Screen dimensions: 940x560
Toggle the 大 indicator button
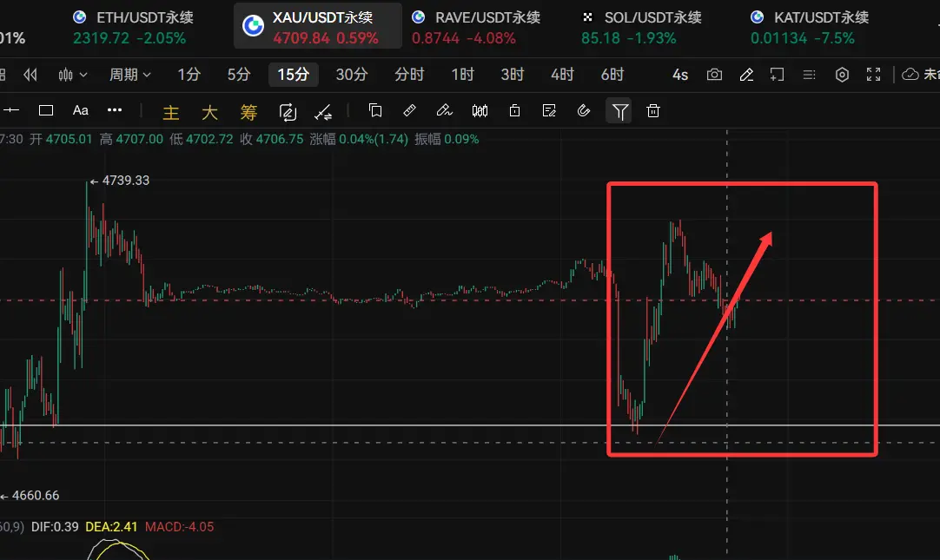(209, 112)
